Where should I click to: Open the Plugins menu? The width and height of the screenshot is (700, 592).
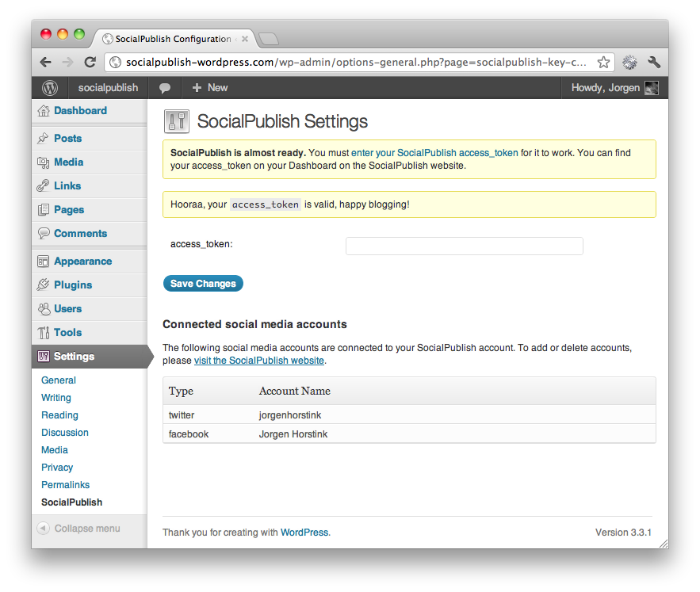(73, 285)
